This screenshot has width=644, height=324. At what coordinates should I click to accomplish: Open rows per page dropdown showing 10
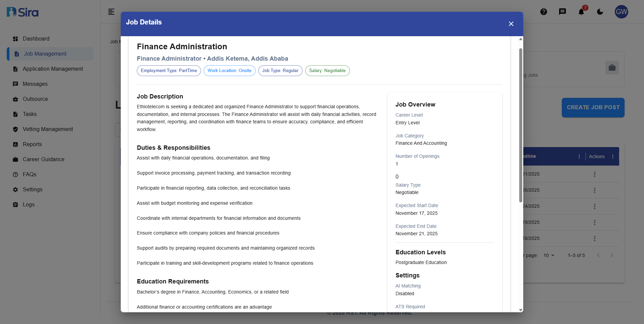coord(549,255)
